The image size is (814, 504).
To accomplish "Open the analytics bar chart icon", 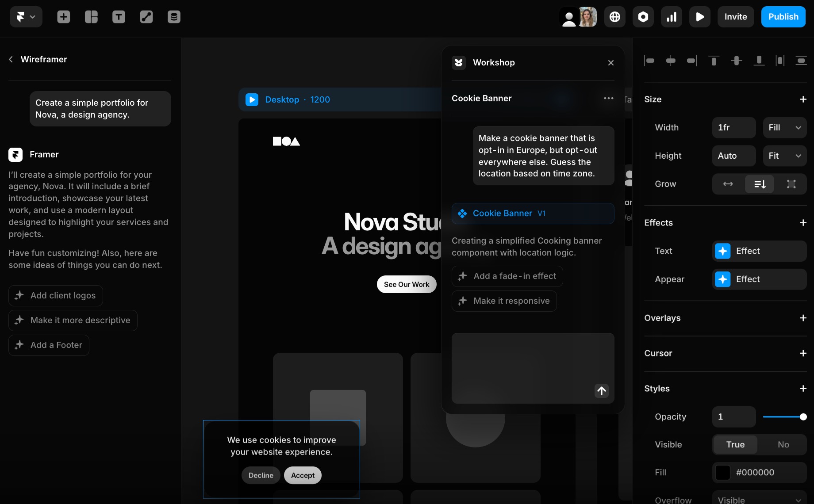I will point(672,17).
